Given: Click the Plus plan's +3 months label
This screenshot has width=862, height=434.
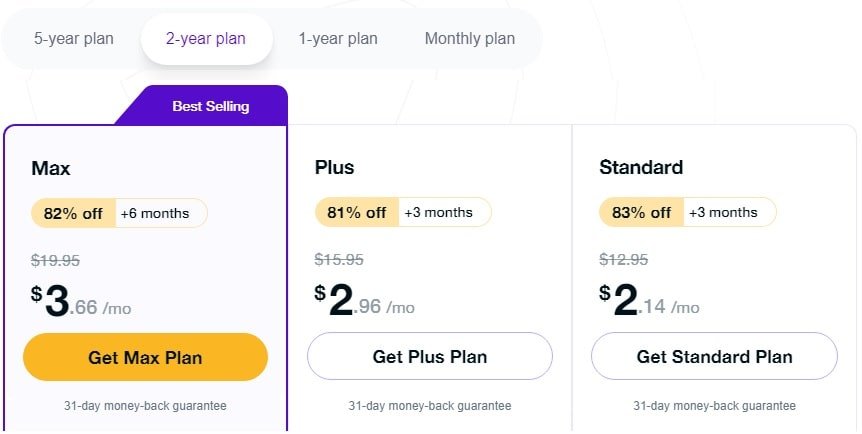Looking at the screenshot, I should (x=438, y=213).
